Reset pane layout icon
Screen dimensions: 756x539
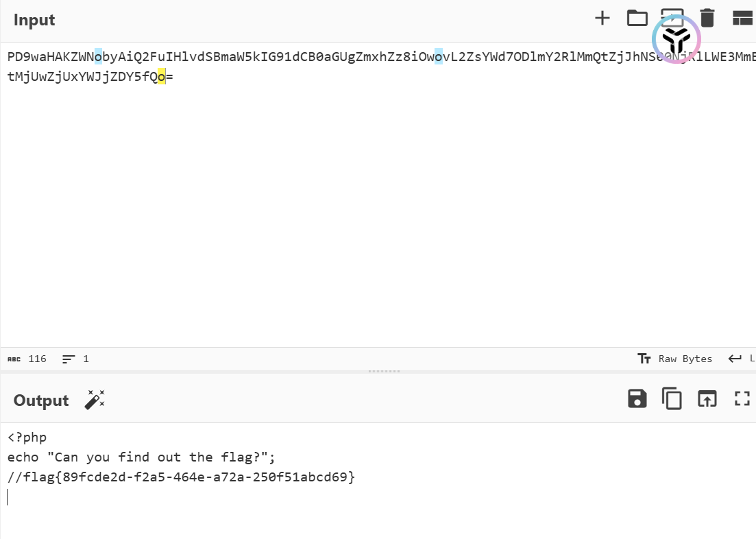(742, 19)
